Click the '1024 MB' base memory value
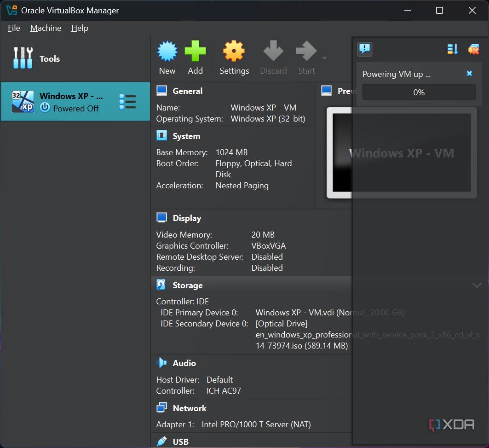This screenshot has width=489, height=448. (231, 152)
